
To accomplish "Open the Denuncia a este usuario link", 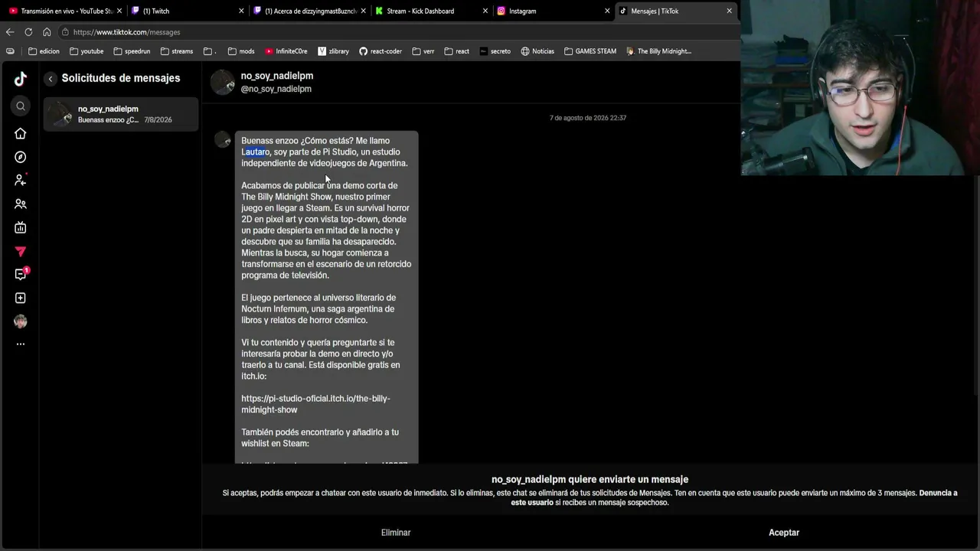I will click(x=734, y=497).
